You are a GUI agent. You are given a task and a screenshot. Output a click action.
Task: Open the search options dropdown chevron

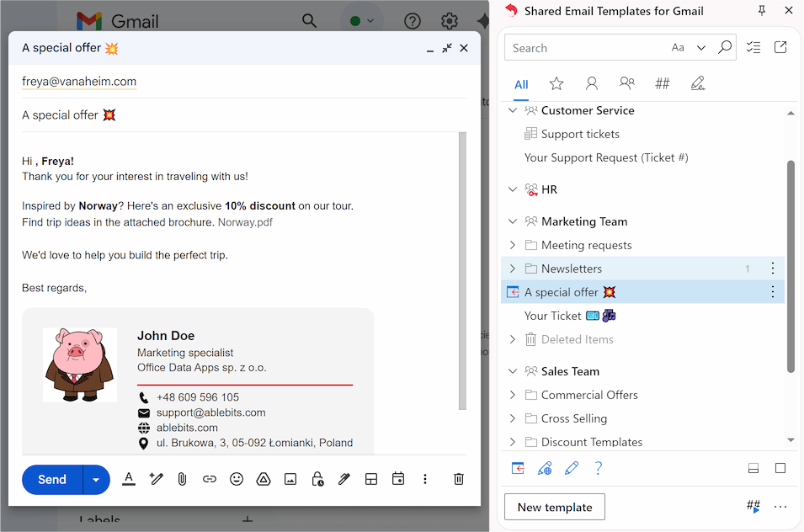click(701, 48)
